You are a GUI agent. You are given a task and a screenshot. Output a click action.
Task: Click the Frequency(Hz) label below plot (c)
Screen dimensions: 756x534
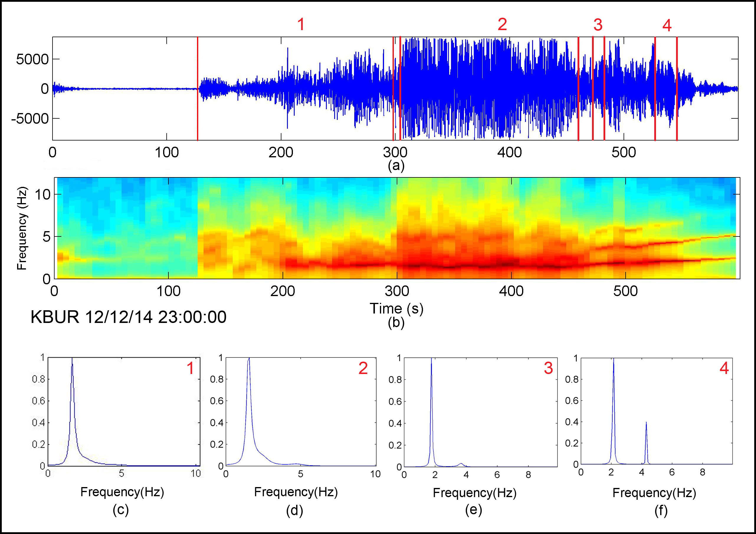point(122,492)
